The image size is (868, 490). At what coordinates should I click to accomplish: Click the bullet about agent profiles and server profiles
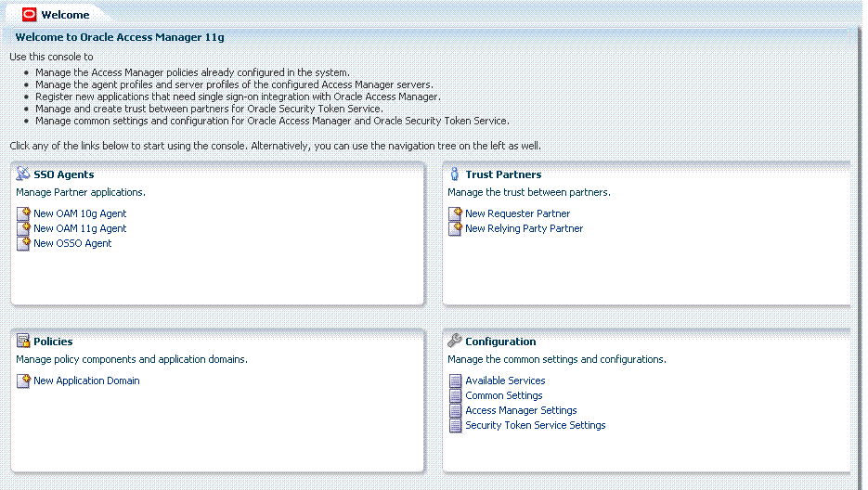[x=234, y=84]
